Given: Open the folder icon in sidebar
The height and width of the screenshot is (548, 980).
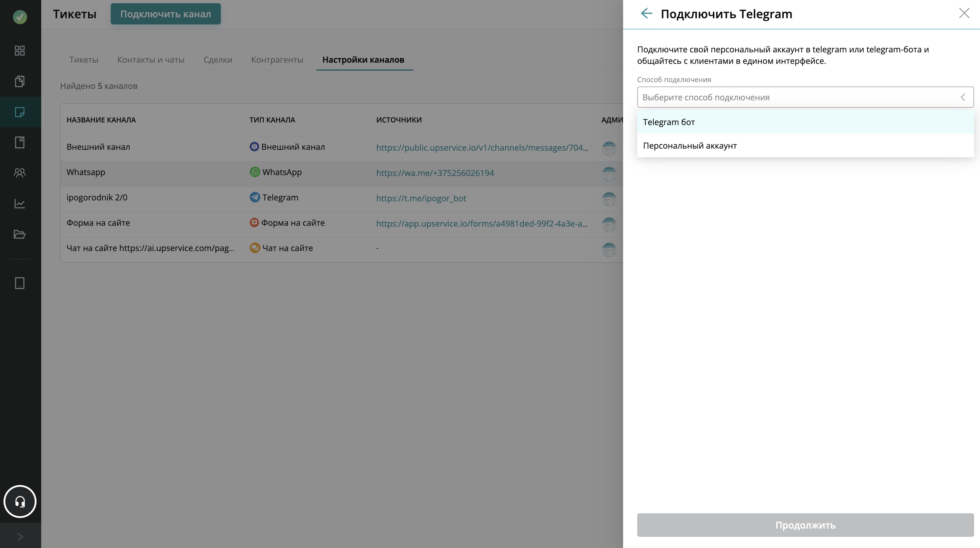Looking at the screenshot, I should [20, 234].
